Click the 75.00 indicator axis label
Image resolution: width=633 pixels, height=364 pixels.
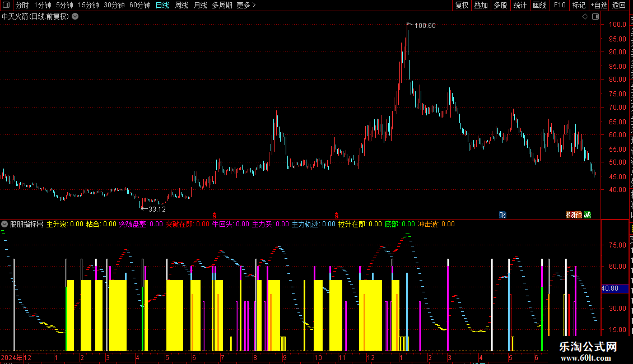coord(617,245)
